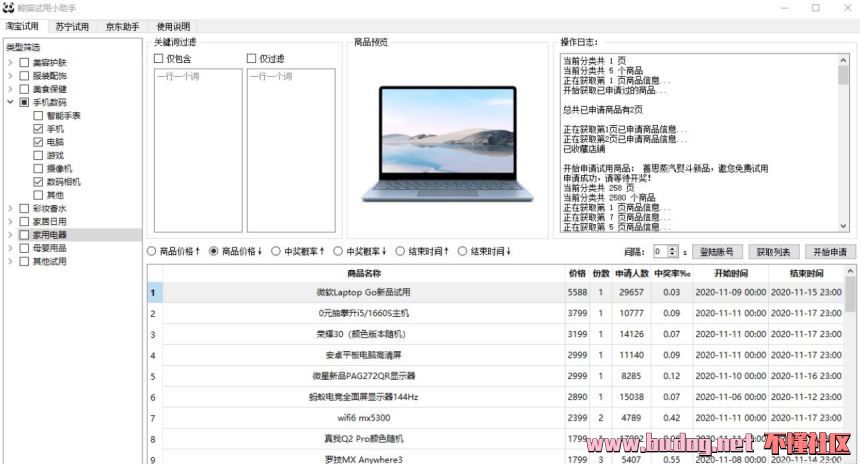
Task: Enable the 摄像机 checkbox
Action: pyautogui.click(x=38, y=168)
